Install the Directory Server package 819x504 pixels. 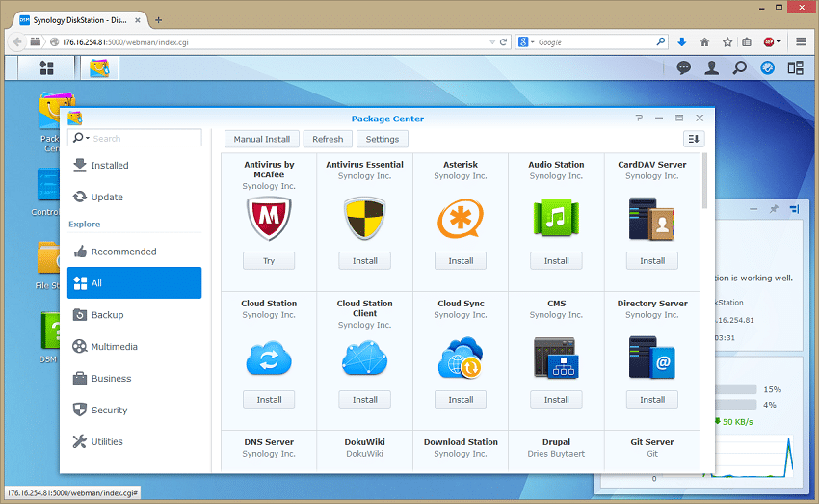652,400
